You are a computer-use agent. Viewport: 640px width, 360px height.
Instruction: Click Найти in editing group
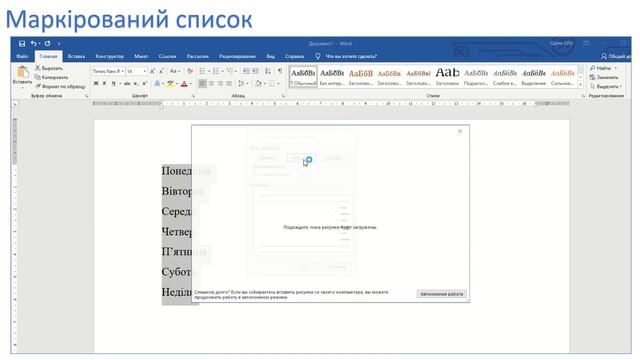[x=601, y=68]
